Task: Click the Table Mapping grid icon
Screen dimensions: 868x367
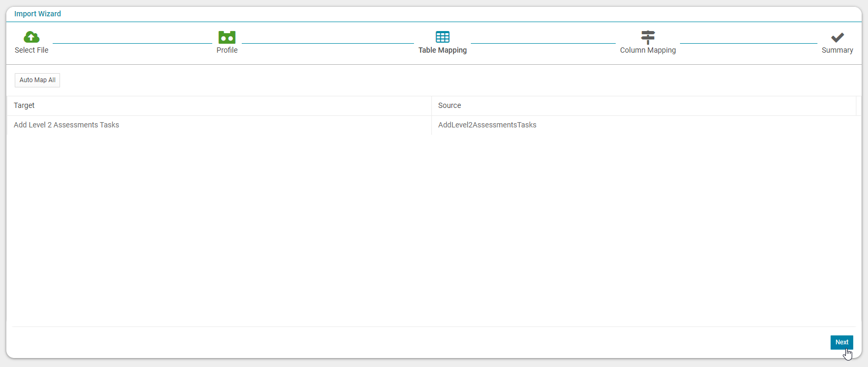Action: 442,37
